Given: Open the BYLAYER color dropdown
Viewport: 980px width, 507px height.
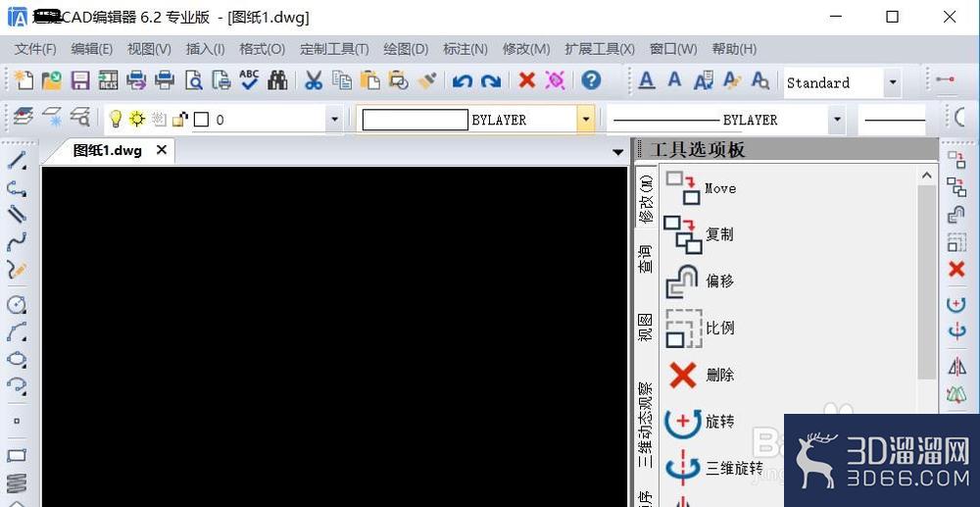Looking at the screenshot, I should [x=586, y=120].
